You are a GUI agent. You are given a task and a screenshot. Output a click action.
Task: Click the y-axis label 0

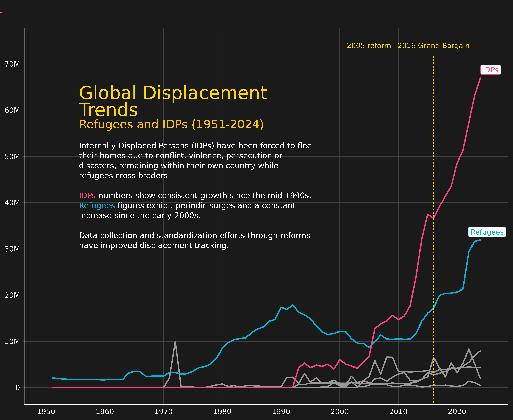tap(18, 388)
